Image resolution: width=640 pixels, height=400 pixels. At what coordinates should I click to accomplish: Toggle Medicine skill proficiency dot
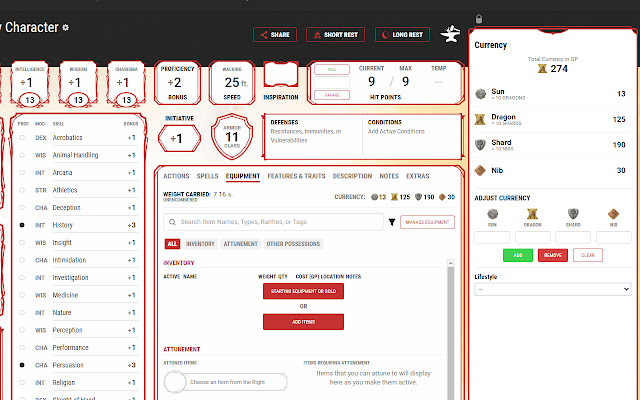point(22,295)
